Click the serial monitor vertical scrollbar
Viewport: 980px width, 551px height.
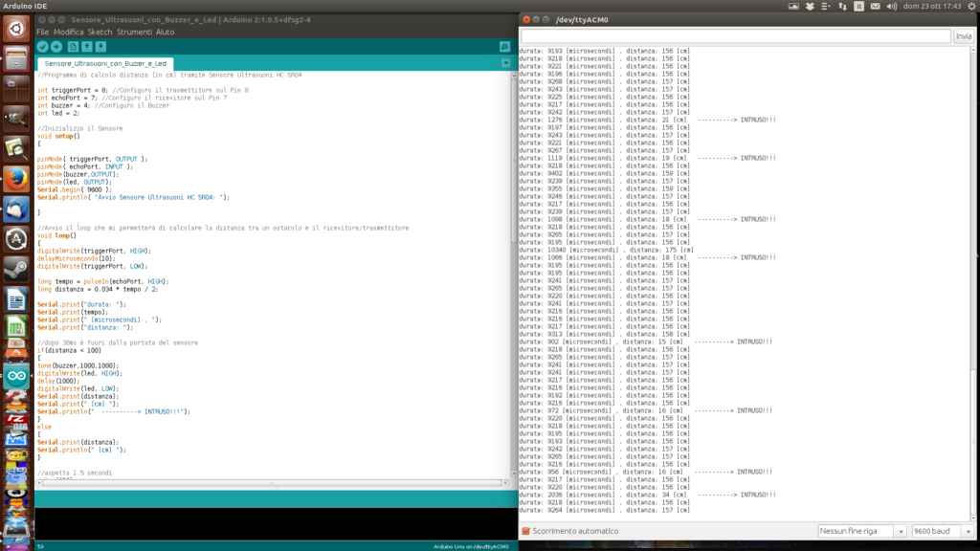point(973,284)
